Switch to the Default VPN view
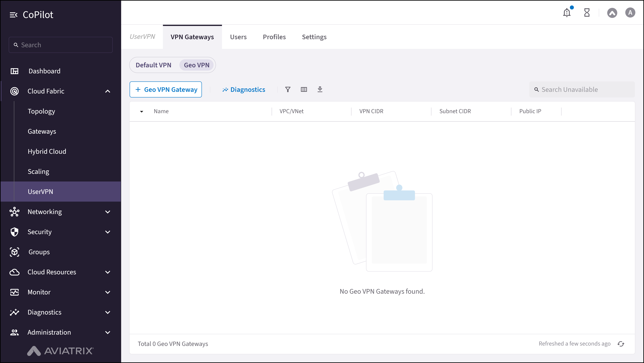Image resolution: width=644 pixels, height=363 pixels. 153,65
